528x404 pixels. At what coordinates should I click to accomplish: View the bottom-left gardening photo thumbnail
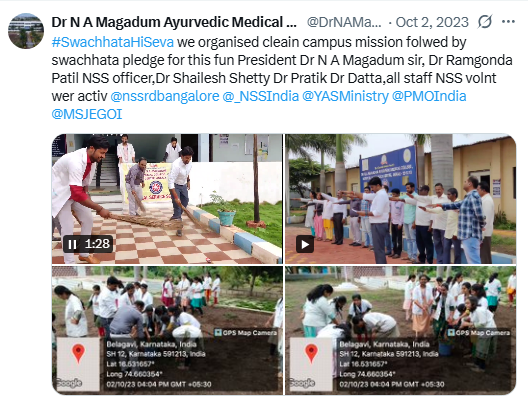pyautogui.click(x=167, y=330)
